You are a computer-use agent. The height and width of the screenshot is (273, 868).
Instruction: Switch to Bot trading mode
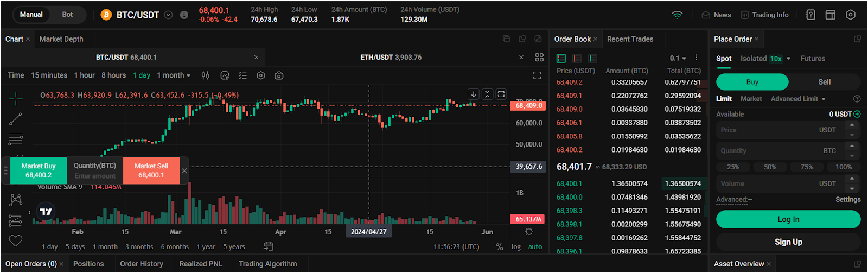click(x=67, y=15)
